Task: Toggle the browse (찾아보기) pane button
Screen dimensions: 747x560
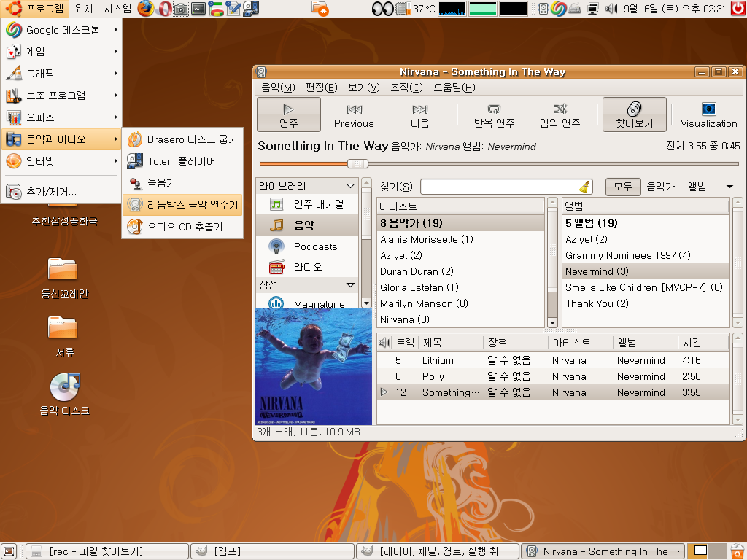Action: [x=634, y=114]
